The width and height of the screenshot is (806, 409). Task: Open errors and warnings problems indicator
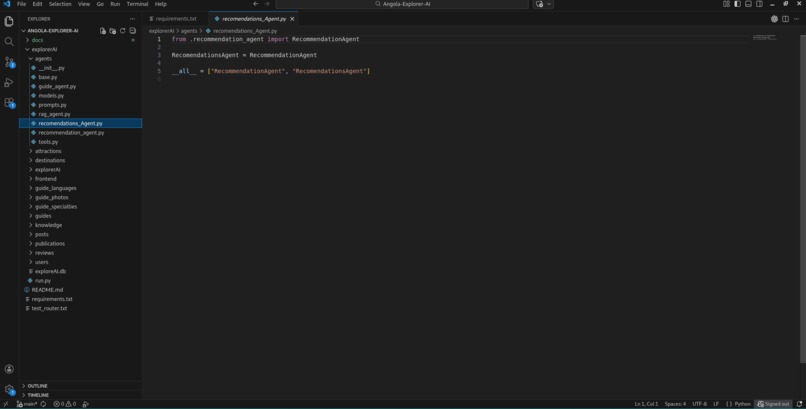(x=65, y=404)
